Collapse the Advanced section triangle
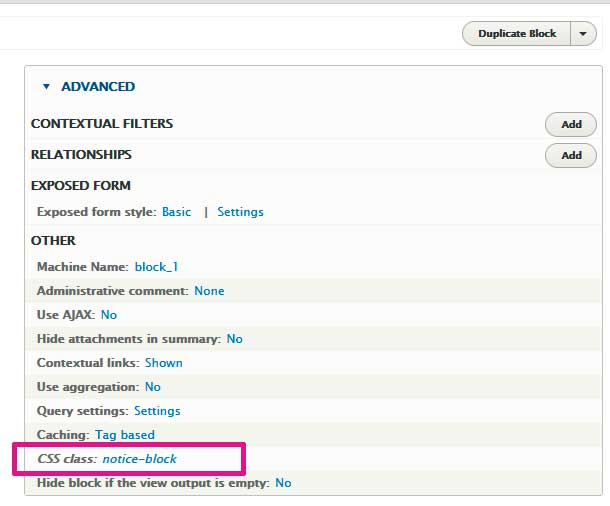 point(46,87)
